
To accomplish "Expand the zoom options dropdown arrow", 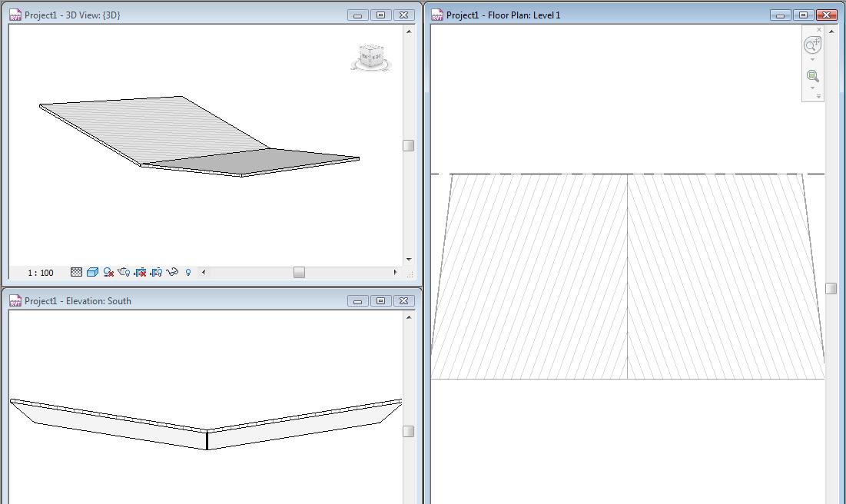I will (812, 88).
